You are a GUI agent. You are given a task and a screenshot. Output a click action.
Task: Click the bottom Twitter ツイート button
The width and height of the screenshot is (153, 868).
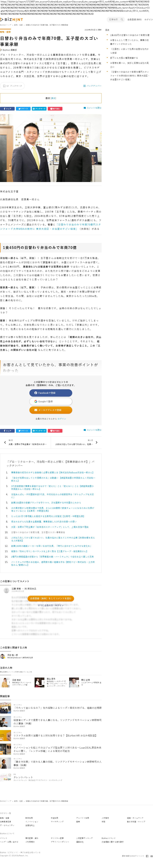point(23,431)
